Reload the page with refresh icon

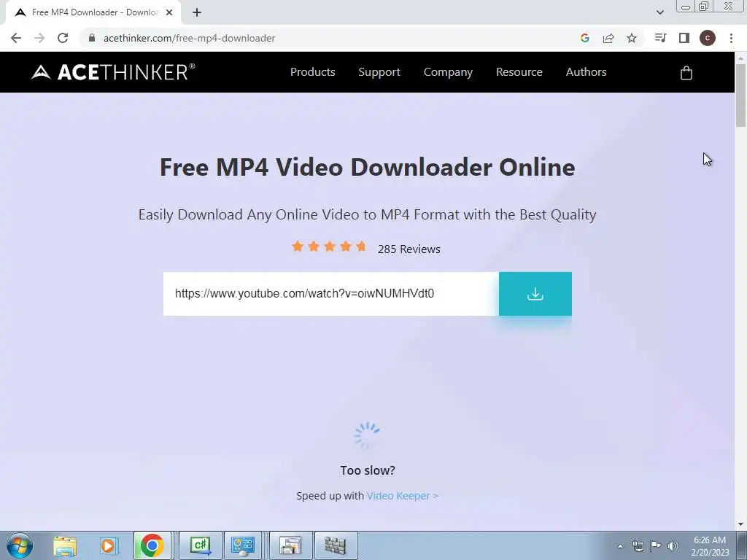63,38
